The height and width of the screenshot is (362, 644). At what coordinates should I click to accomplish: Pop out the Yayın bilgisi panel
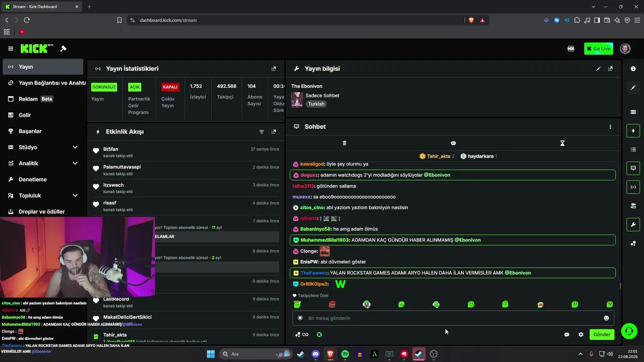pyautogui.click(x=610, y=69)
